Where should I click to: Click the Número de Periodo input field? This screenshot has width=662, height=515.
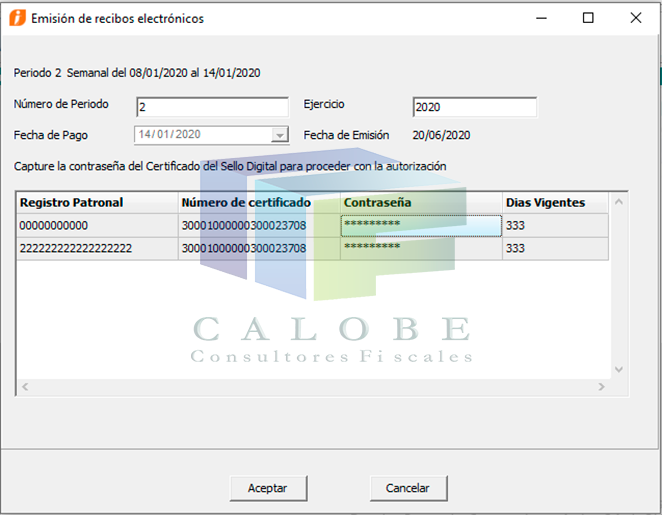[212, 107]
